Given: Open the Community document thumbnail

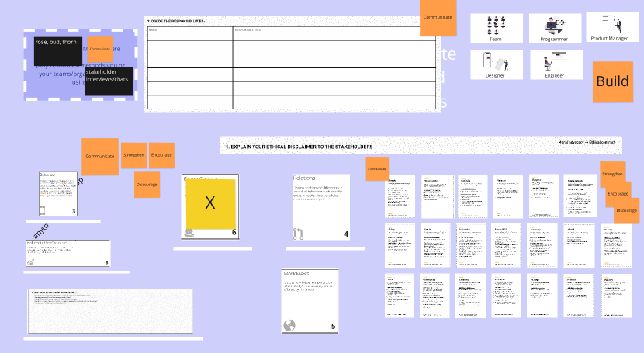Looking at the screenshot, I should point(435,296).
